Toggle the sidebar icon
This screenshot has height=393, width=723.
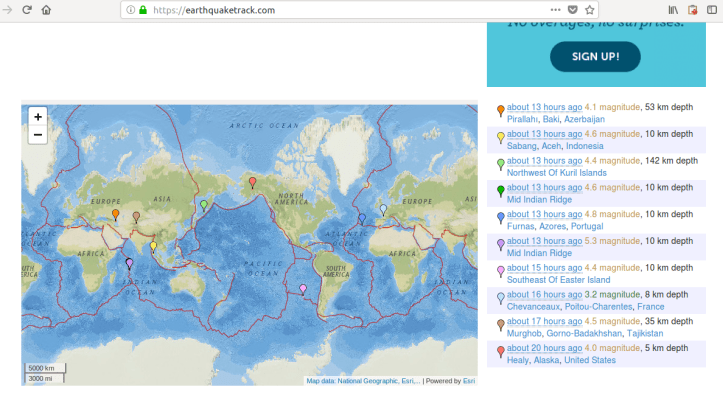tap(712, 10)
